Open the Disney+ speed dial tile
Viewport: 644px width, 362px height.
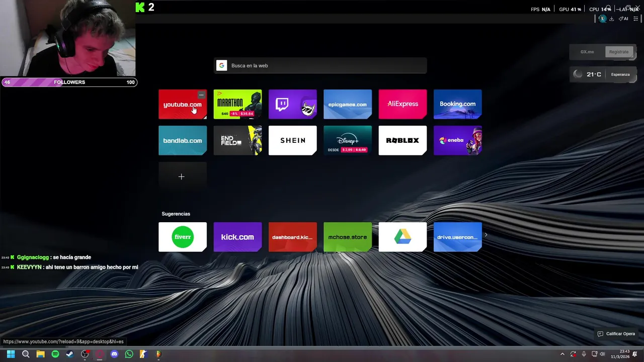coord(347,141)
